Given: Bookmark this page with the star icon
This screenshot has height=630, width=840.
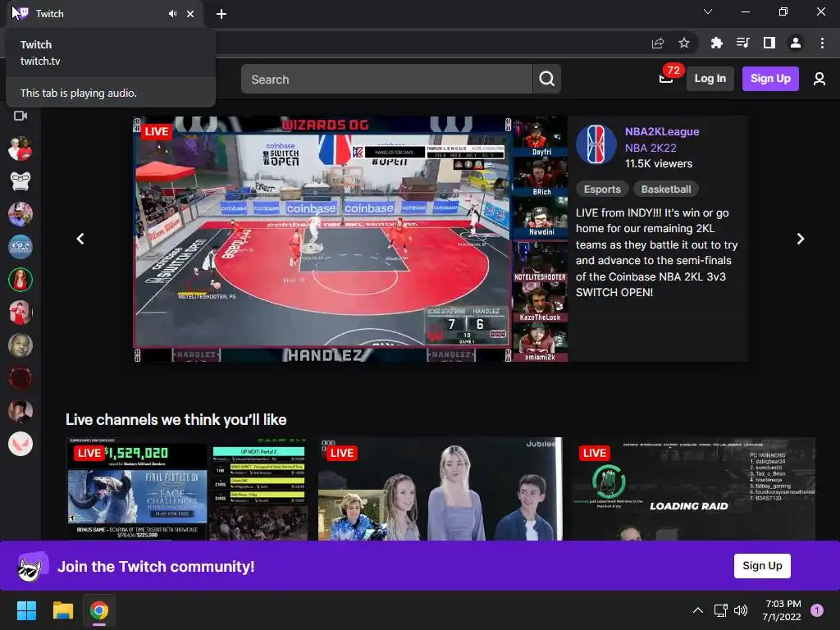Looking at the screenshot, I should tap(684, 43).
